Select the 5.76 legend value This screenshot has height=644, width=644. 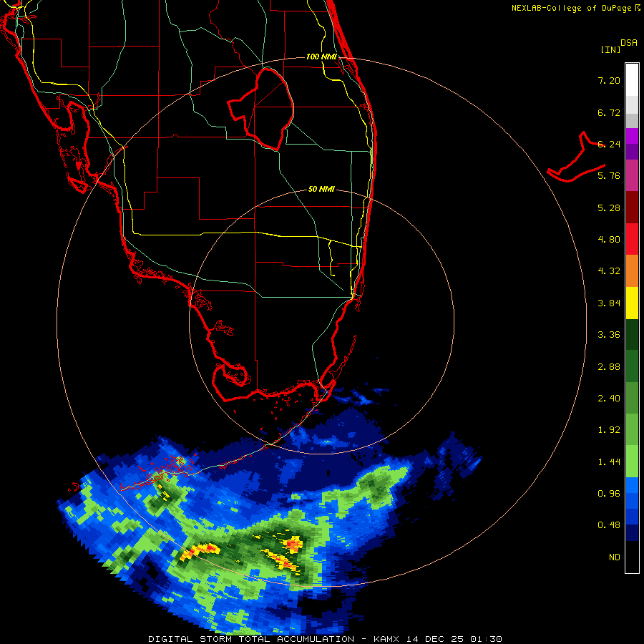click(609, 176)
